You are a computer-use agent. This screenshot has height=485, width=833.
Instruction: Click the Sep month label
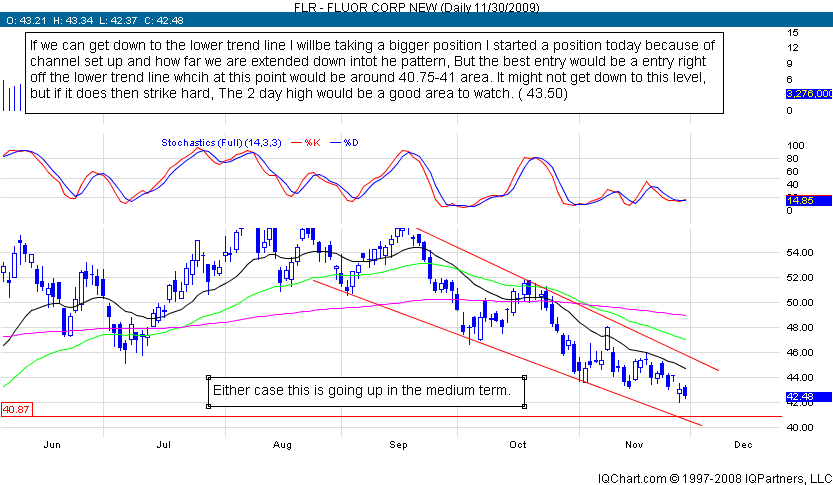click(x=398, y=445)
